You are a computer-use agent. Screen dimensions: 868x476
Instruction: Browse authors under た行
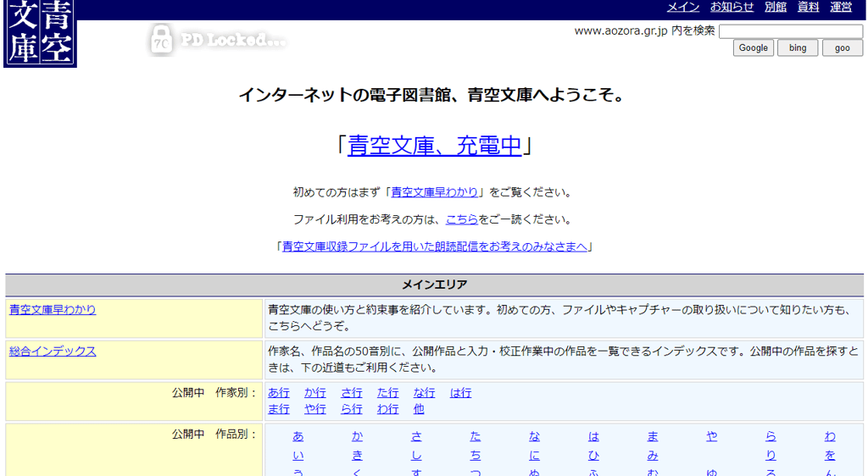pyautogui.click(x=387, y=392)
